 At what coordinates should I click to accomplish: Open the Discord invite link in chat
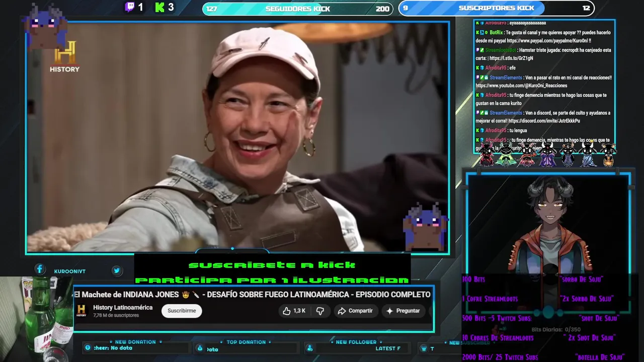(x=544, y=121)
